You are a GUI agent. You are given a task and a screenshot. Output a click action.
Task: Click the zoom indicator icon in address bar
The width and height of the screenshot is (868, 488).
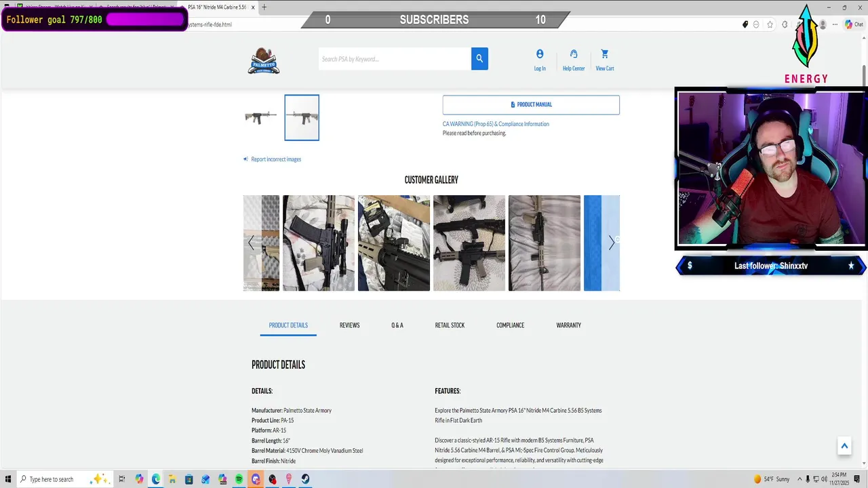click(756, 24)
